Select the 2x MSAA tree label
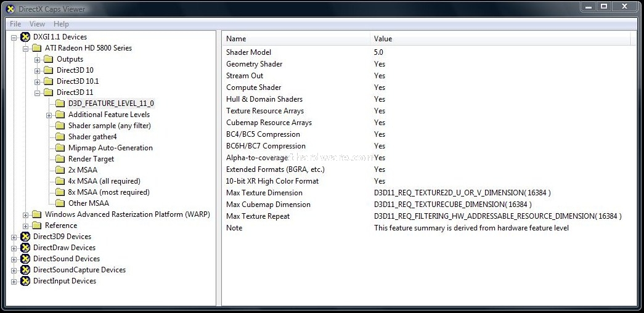 [x=83, y=170]
